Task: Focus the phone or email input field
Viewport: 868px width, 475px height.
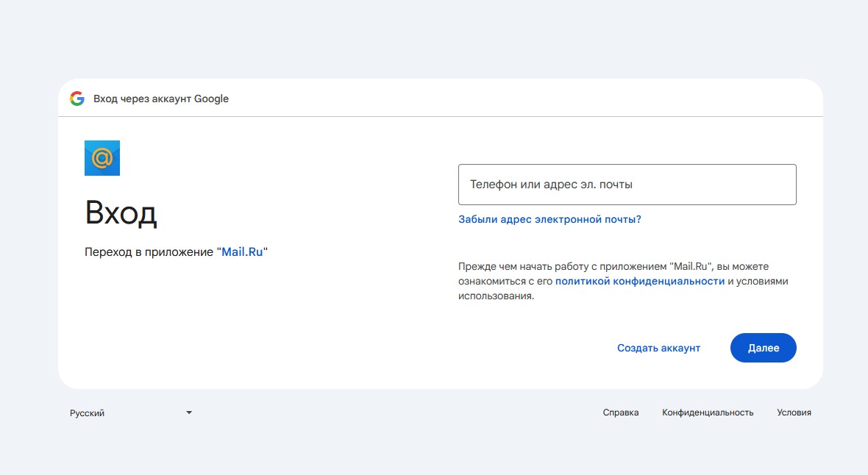Action: pos(627,185)
